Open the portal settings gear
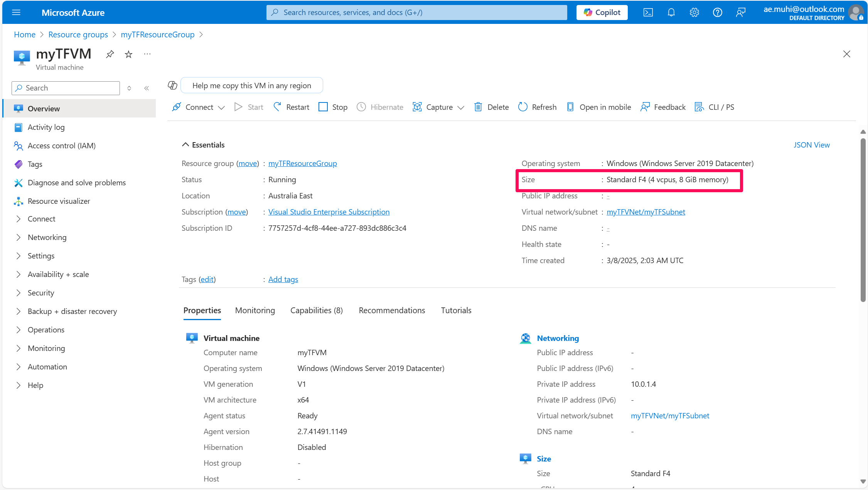868x490 pixels. pos(694,12)
